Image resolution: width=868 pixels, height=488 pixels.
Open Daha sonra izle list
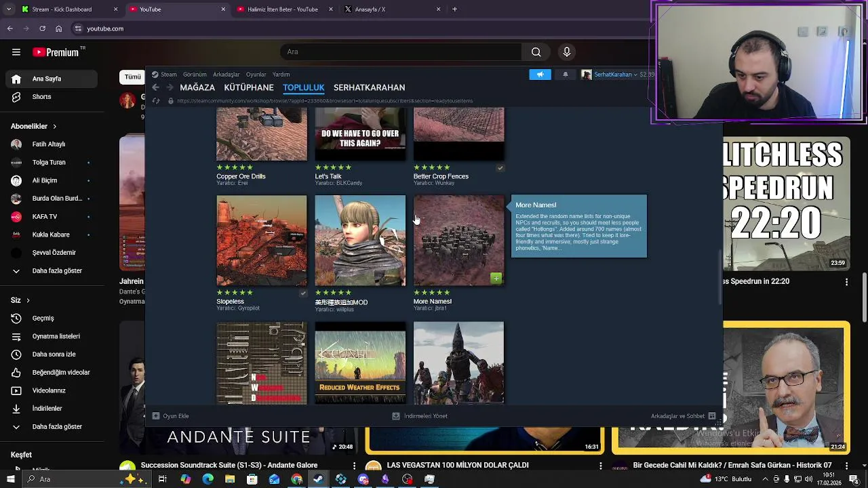[x=52, y=354]
